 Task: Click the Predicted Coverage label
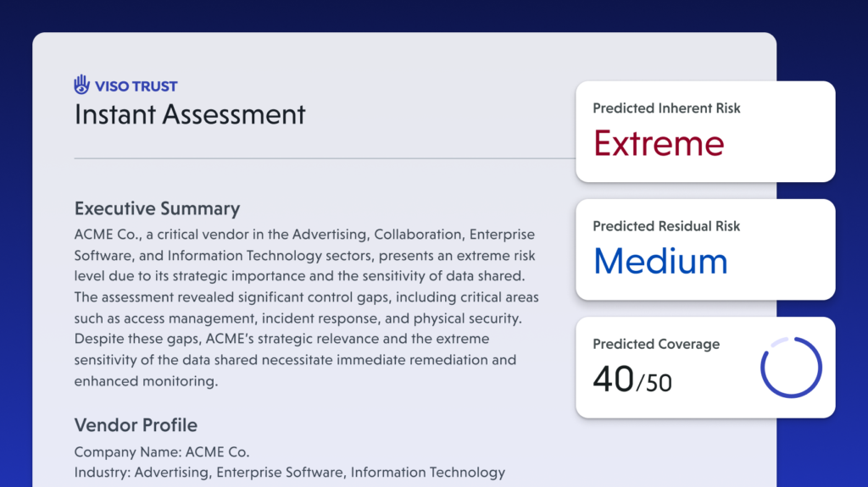tap(656, 344)
